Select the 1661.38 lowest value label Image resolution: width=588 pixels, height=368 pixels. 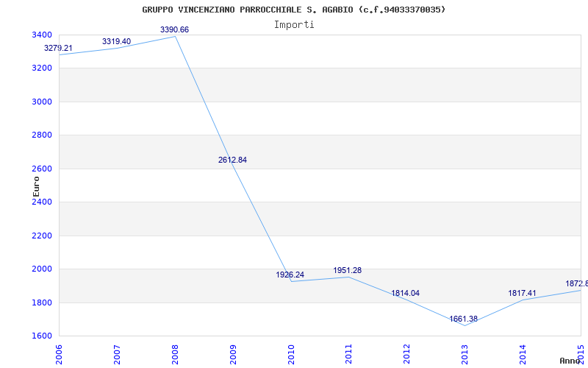tap(464, 319)
